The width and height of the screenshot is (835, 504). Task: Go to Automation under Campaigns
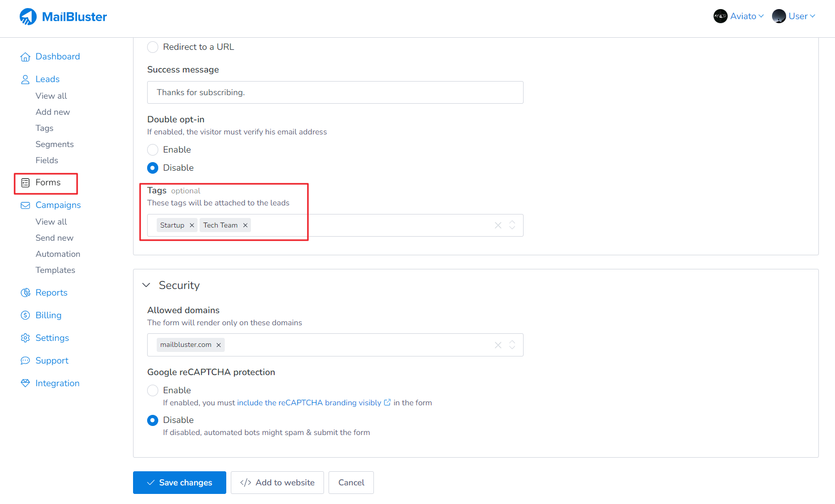[58, 254]
